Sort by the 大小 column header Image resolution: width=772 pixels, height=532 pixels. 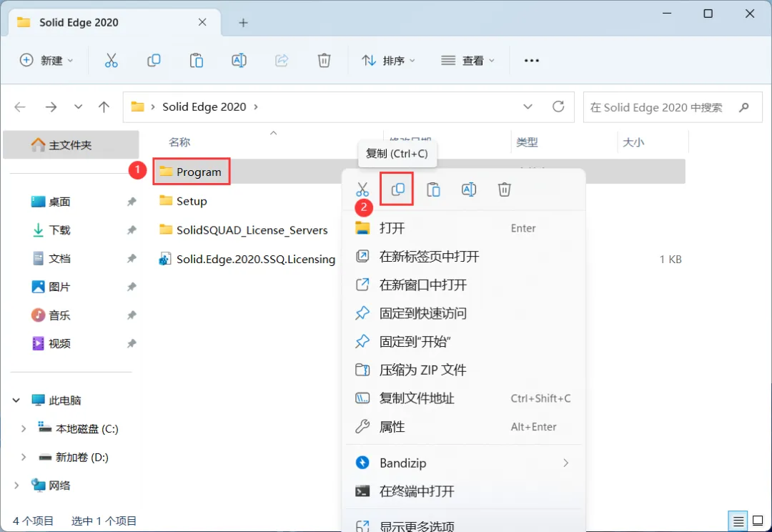pyautogui.click(x=633, y=142)
